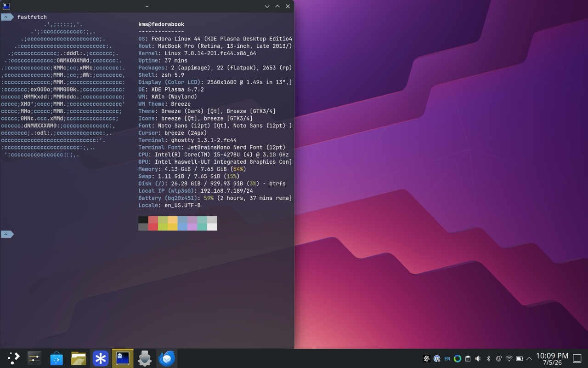This screenshot has width=588, height=368.
Task: Click the yellow swatch in top color row
Action: click(x=173, y=220)
